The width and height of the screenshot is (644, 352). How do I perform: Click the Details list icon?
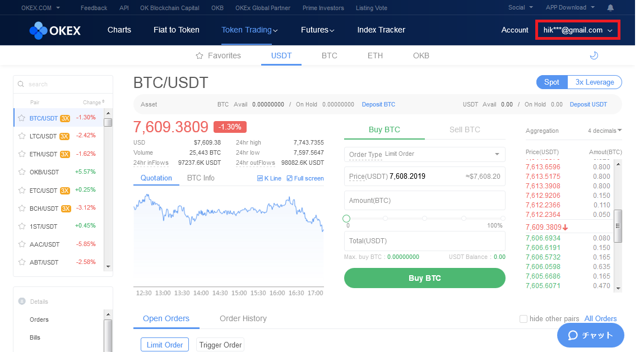pos(22,302)
